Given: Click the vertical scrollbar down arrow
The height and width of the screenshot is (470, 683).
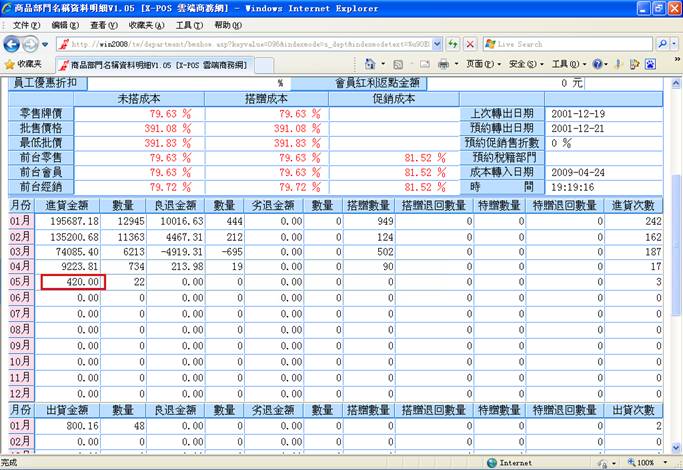Looking at the screenshot, I should pyautogui.click(x=675, y=448).
